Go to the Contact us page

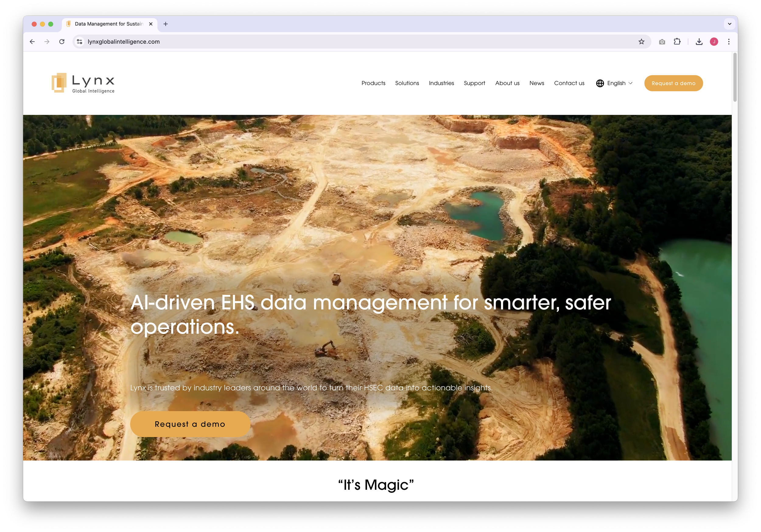pyautogui.click(x=569, y=83)
